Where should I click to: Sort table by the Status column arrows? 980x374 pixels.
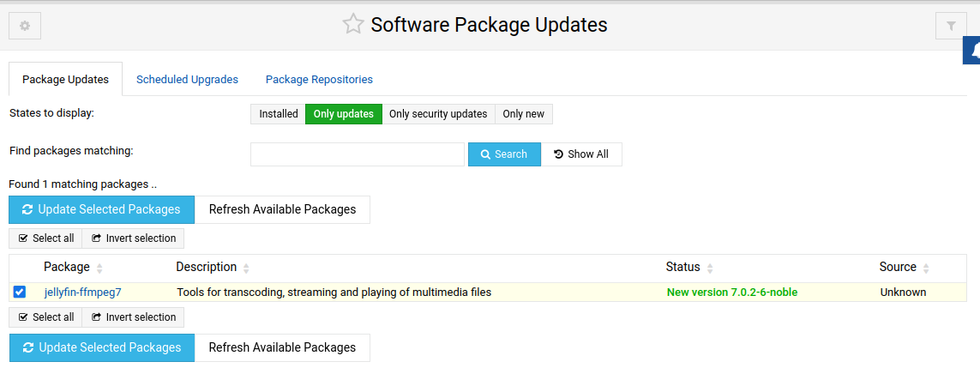coord(710,268)
